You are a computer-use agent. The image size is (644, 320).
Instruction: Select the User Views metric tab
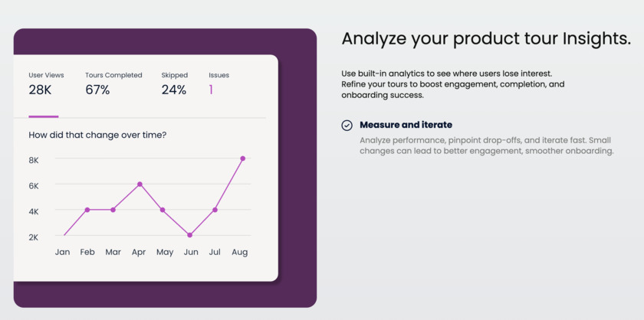(x=46, y=83)
